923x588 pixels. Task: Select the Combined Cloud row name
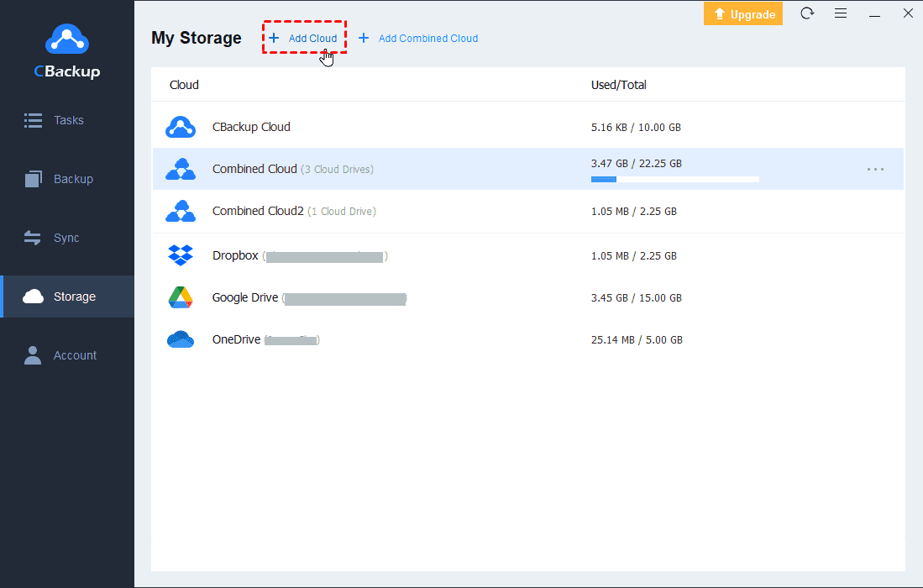click(x=254, y=169)
